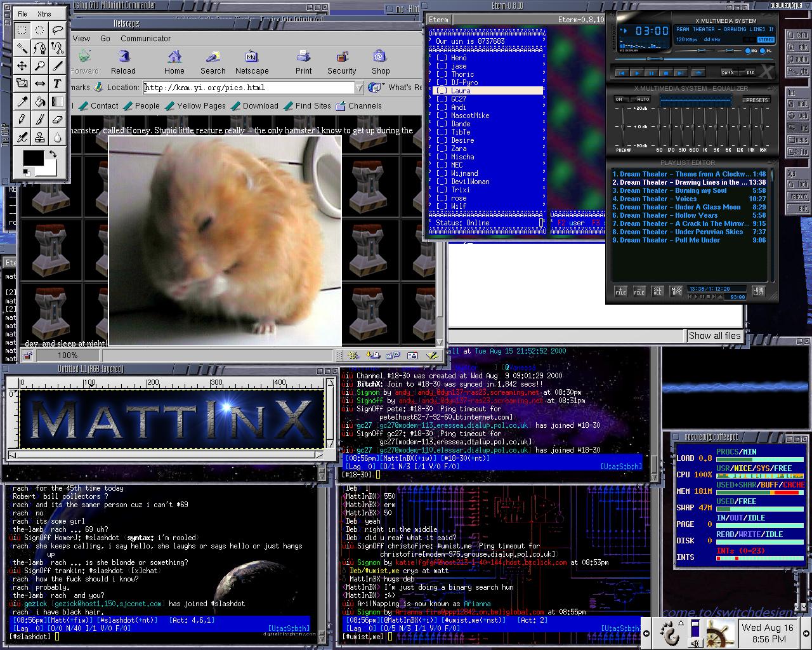Screen dimensions: 812x650
Task: Select the Magnify zoom tool in GIMP
Action: click(x=40, y=65)
